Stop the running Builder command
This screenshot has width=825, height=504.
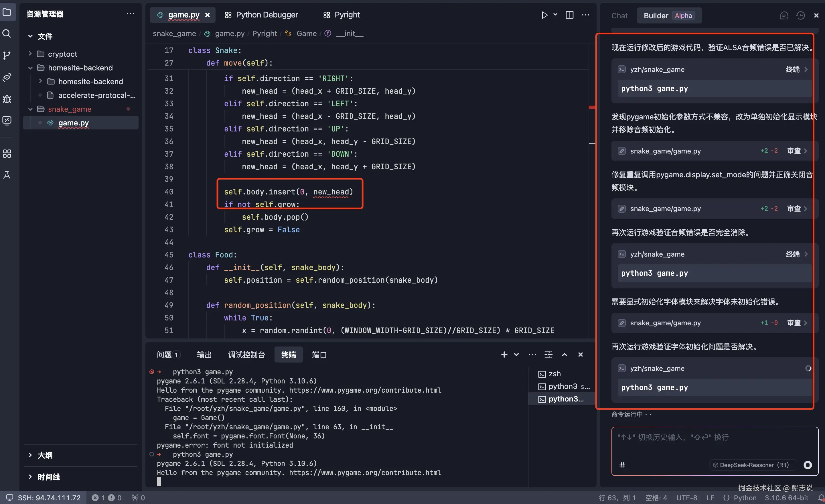(808, 465)
